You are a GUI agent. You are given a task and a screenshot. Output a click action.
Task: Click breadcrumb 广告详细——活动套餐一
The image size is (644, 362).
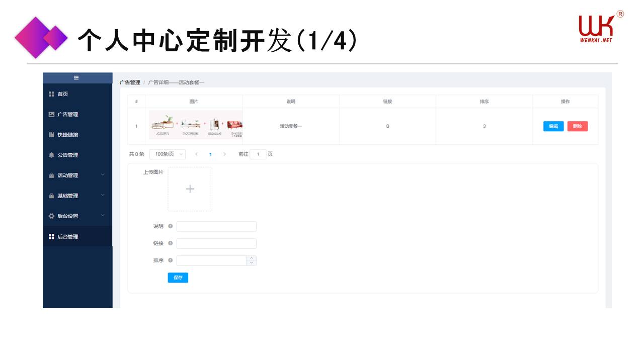176,82
